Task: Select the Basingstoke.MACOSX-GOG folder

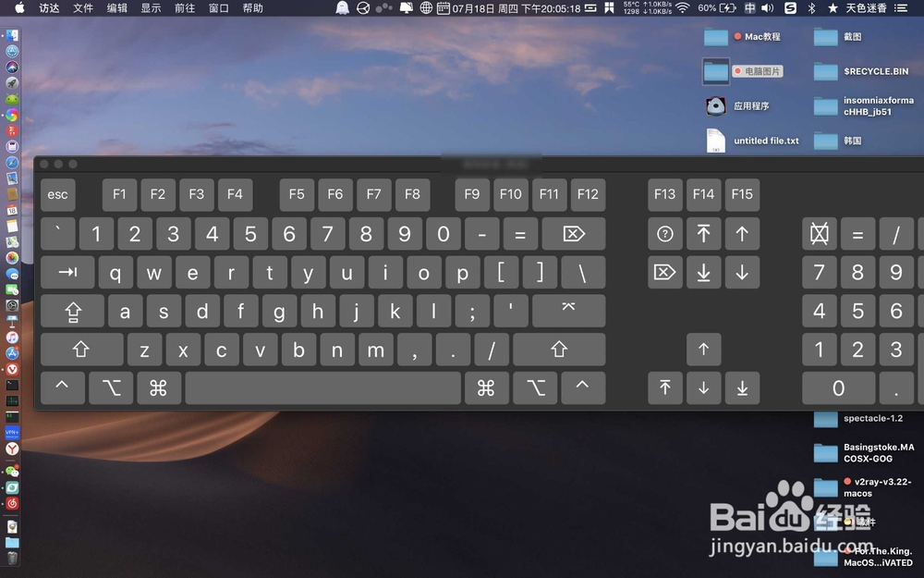Action: coord(864,453)
